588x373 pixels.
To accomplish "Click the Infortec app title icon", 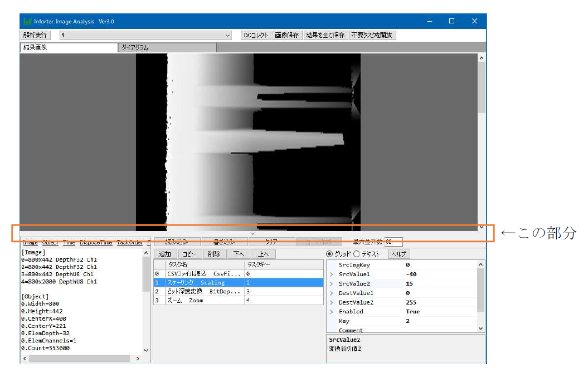I will coord(27,21).
